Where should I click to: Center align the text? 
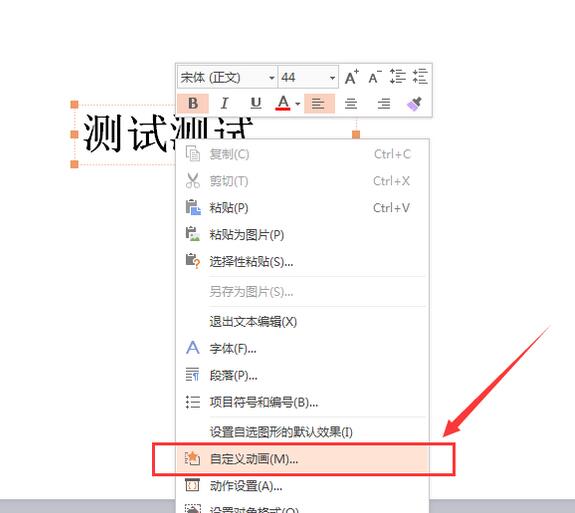click(x=351, y=104)
